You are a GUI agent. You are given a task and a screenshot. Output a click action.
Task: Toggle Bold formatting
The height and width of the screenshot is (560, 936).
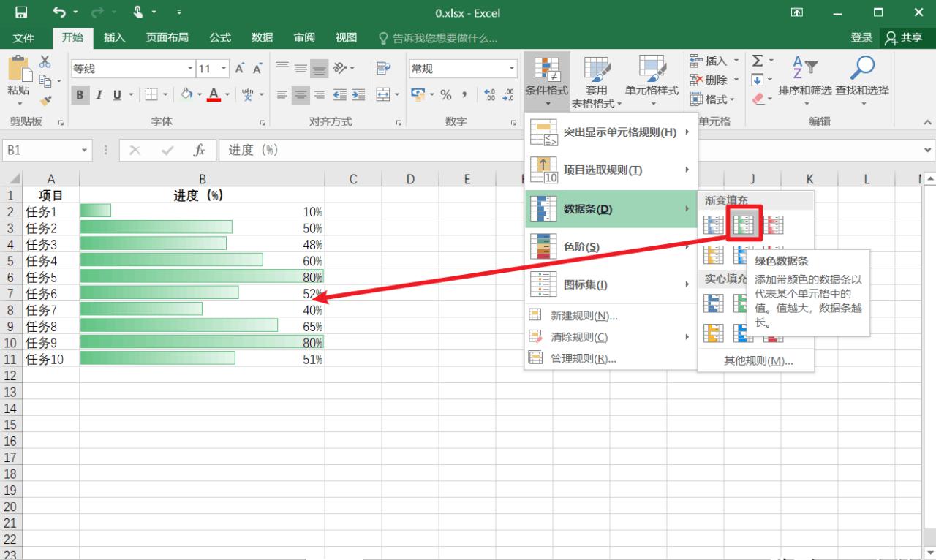tap(80, 94)
